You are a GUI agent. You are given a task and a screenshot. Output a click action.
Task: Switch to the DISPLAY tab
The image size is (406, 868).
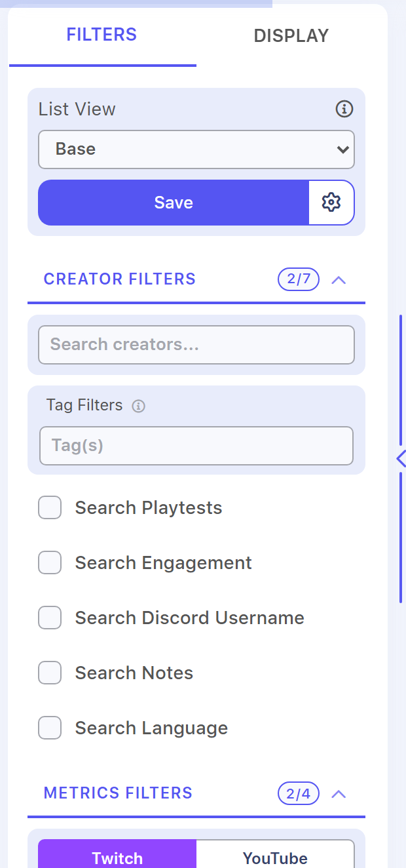(291, 35)
